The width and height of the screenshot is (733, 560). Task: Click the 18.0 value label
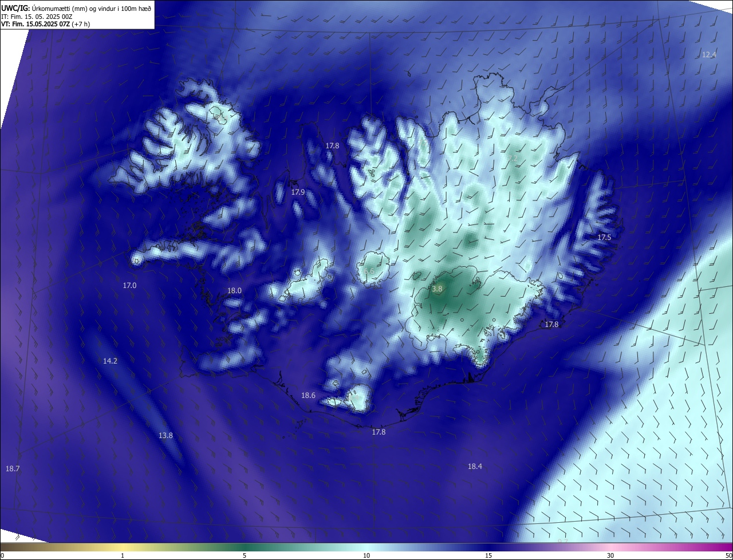click(x=234, y=291)
